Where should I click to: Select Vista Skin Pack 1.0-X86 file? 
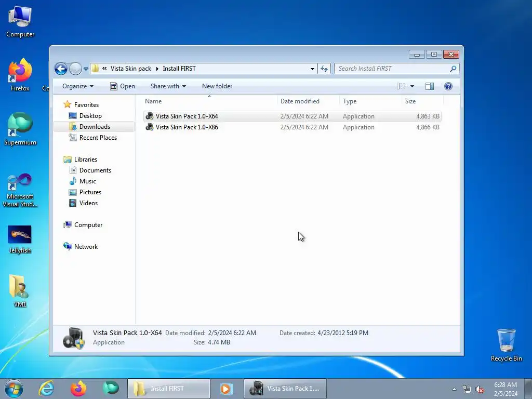[x=292, y=127]
